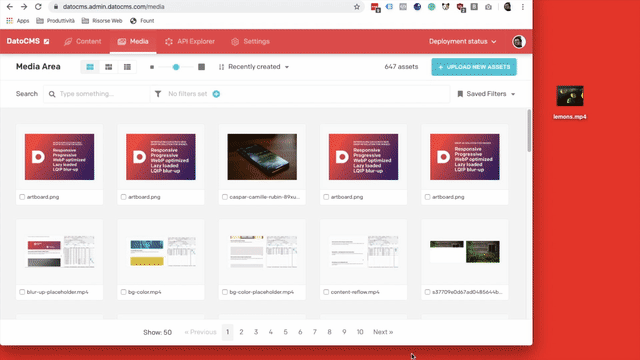Select the bg-color.mp4 checkbox
The image size is (640, 360).
pyautogui.click(x=123, y=292)
